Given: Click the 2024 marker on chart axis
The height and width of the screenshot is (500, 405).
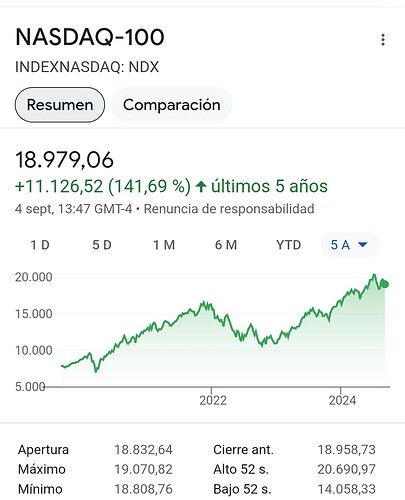Looking at the screenshot, I should pyautogui.click(x=342, y=400).
